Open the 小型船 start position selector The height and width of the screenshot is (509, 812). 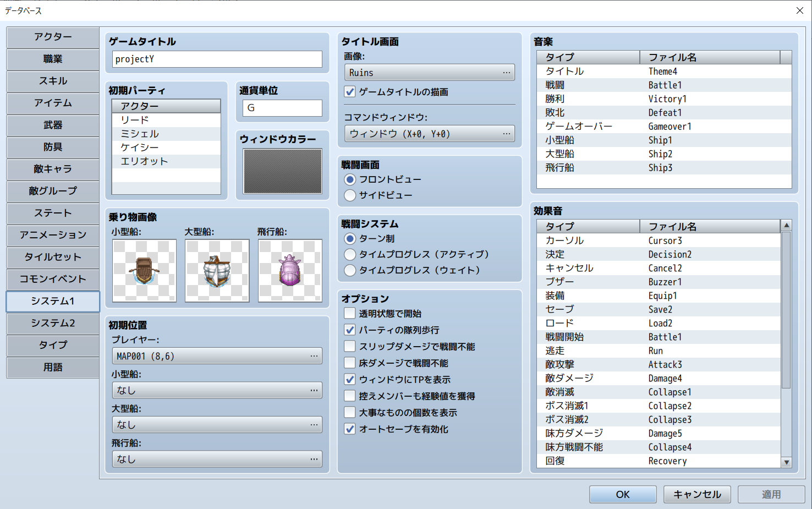point(217,390)
